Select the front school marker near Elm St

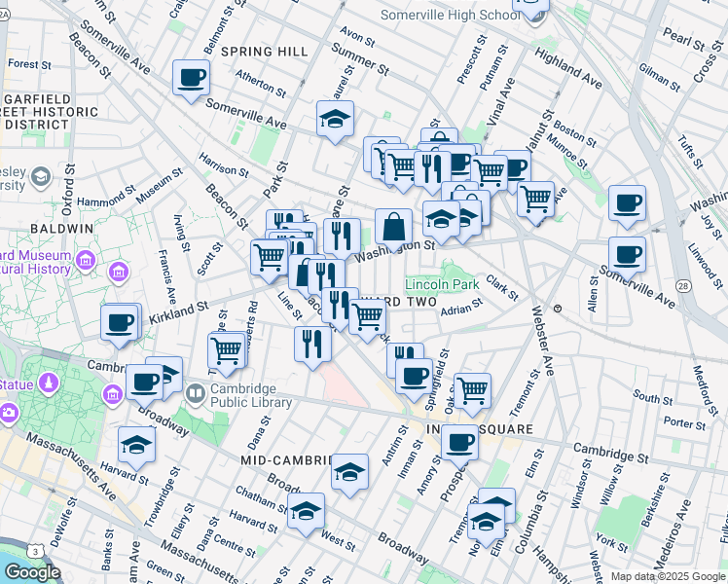click(486, 524)
